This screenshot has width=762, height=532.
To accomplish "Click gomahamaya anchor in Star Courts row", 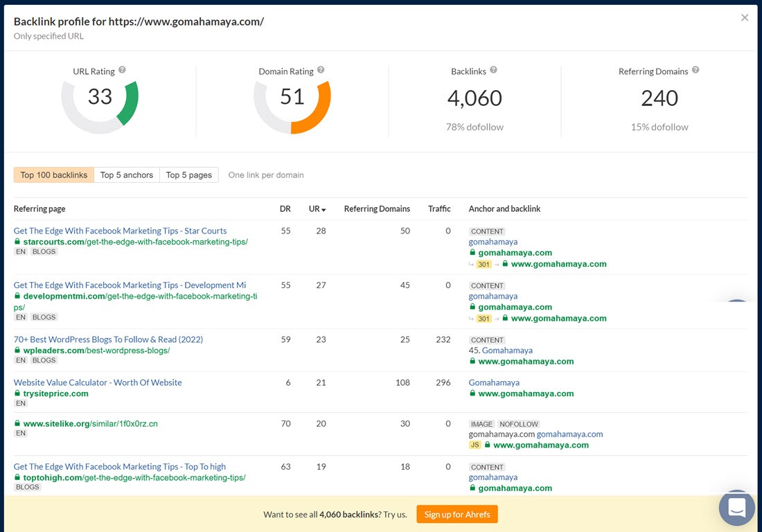I will pyautogui.click(x=493, y=242).
